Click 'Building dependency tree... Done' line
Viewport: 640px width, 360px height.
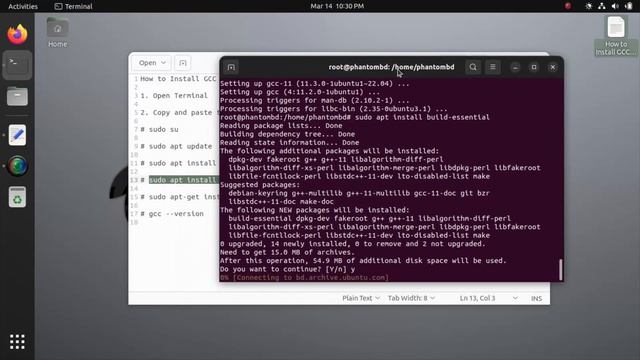[287, 134]
